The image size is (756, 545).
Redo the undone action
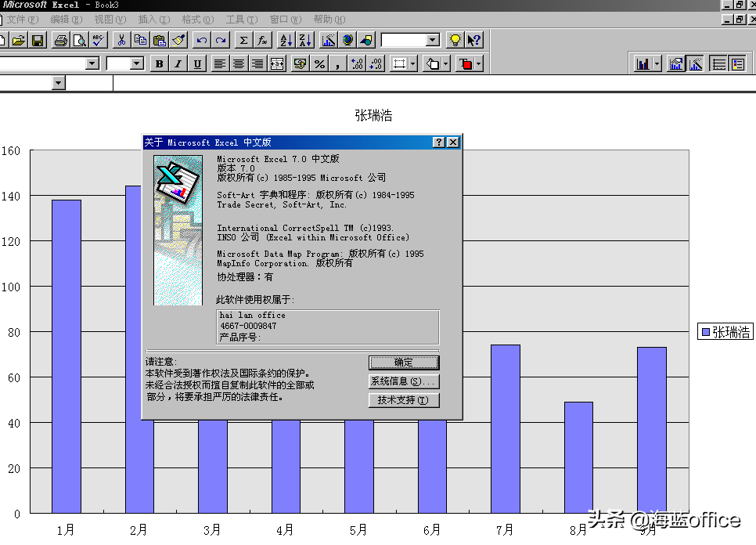pyautogui.click(x=221, y=41)
